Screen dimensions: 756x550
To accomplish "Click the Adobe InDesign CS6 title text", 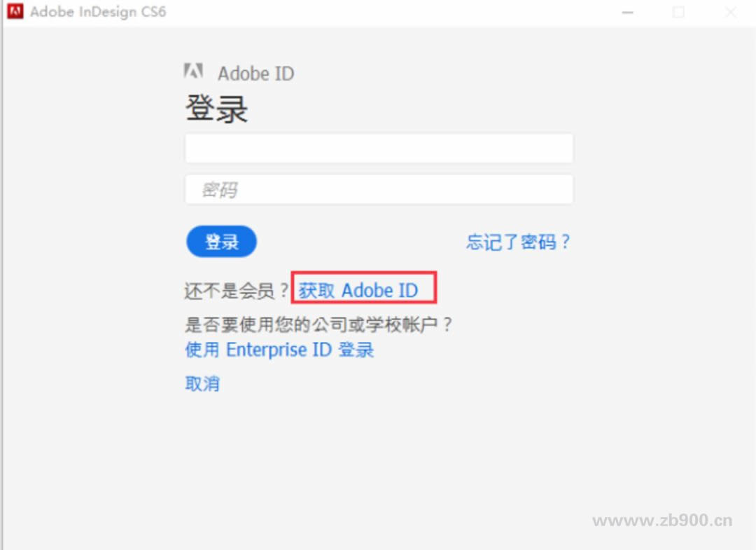I will [x=98, y=12].
